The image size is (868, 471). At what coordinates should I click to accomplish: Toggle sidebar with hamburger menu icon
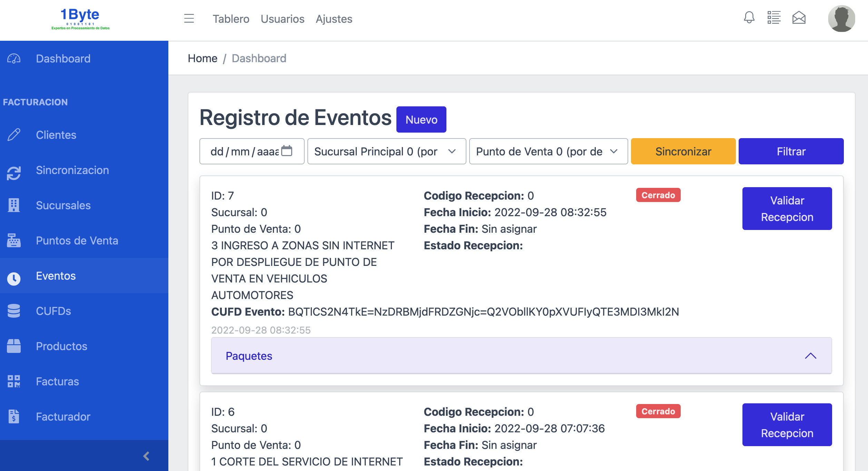coord(189,18)
